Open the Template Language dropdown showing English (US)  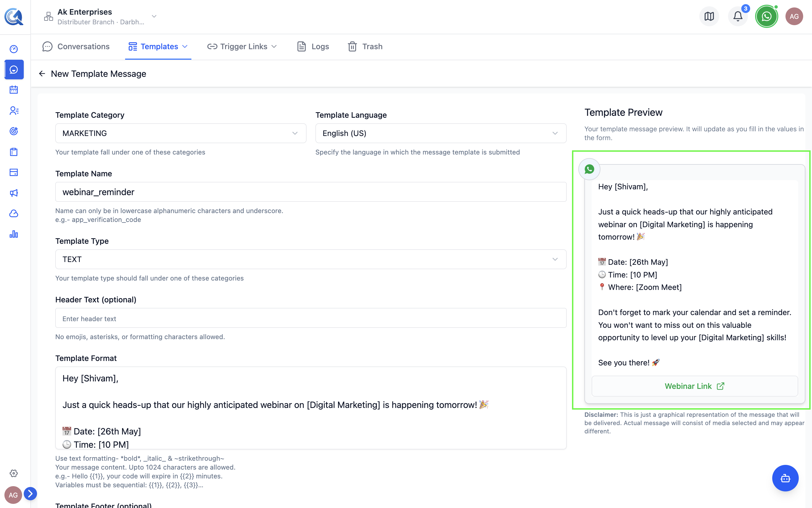coord(441,133)
